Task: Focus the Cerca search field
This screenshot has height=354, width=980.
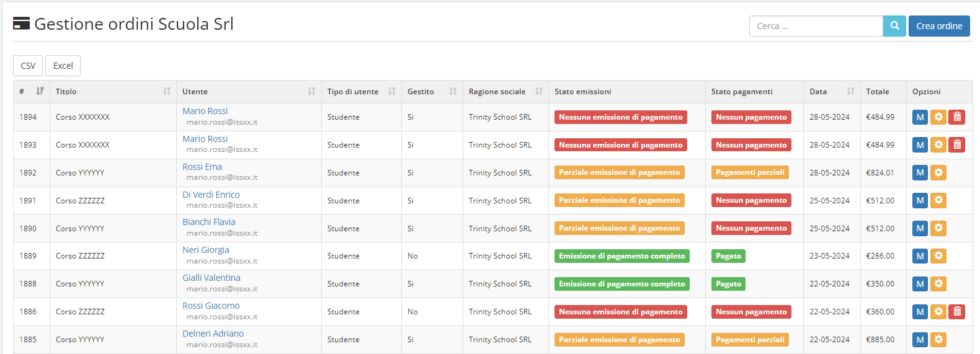Action: [x=815, y=26]
